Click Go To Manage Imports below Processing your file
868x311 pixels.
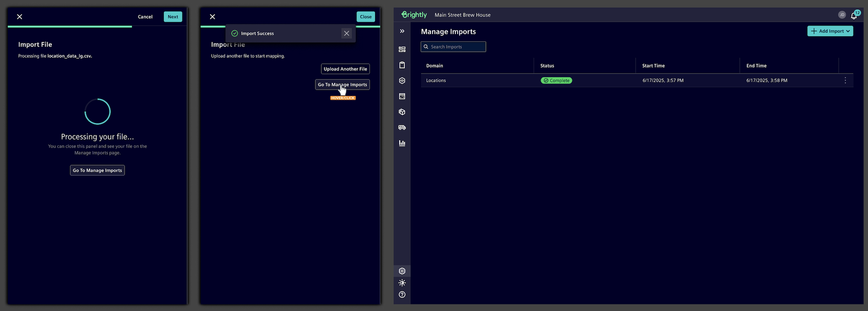(97, 170)
